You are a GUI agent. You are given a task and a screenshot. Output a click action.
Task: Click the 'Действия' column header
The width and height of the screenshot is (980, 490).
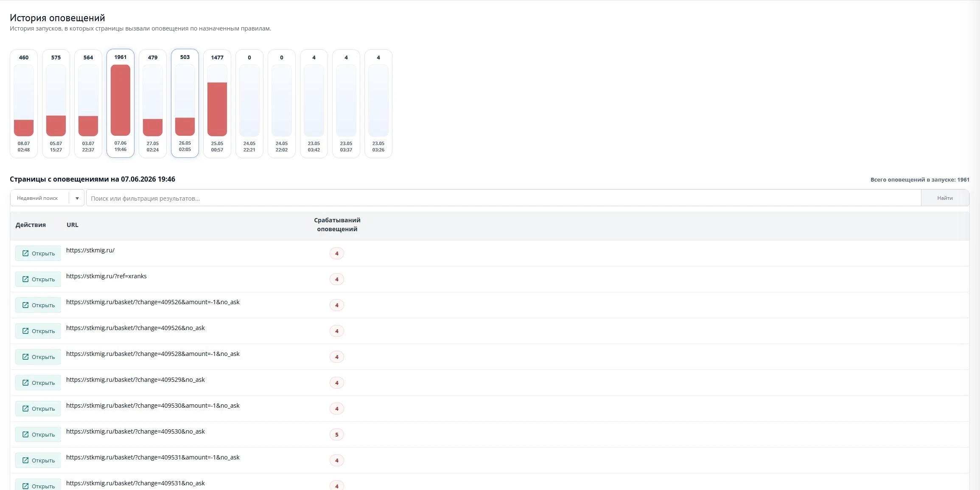pyautogui.click(x=31, y=225)
